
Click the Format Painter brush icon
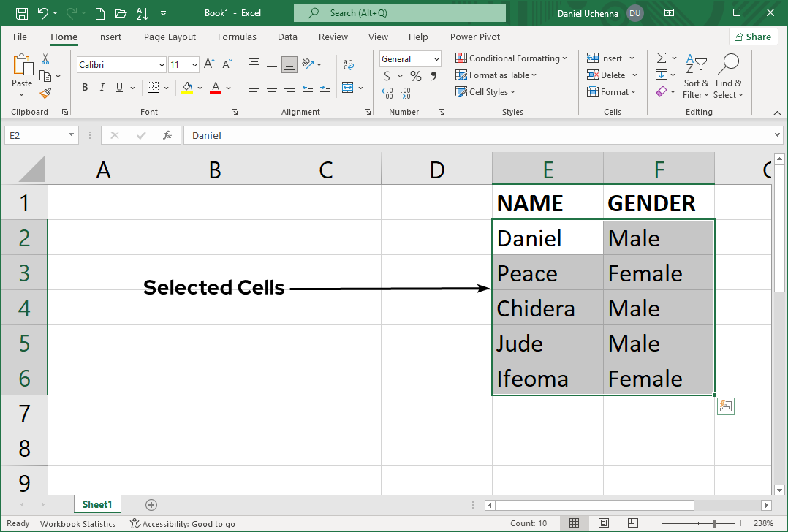45,93
